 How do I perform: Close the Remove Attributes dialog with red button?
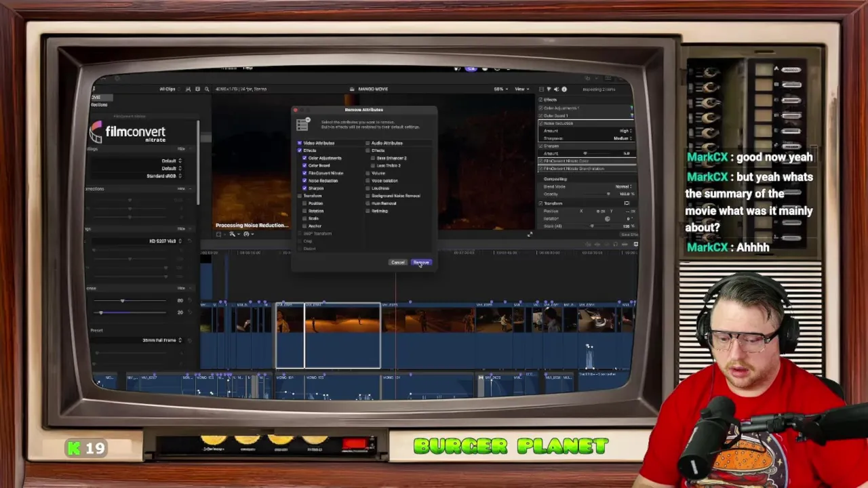(296, 110)
